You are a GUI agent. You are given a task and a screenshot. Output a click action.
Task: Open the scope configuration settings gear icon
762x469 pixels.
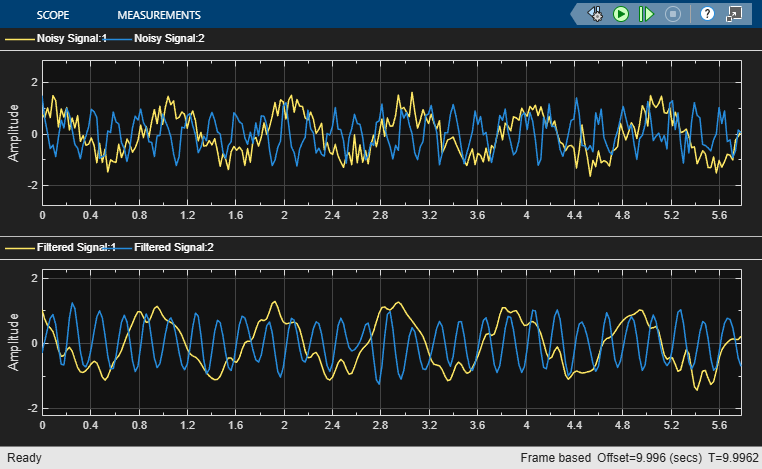596,14
